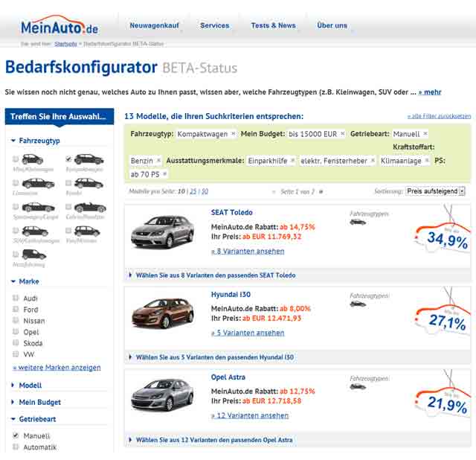Viewport: 476px width, 460px height.
Task: Open the Über uns menu
Action: coord(332,25)
